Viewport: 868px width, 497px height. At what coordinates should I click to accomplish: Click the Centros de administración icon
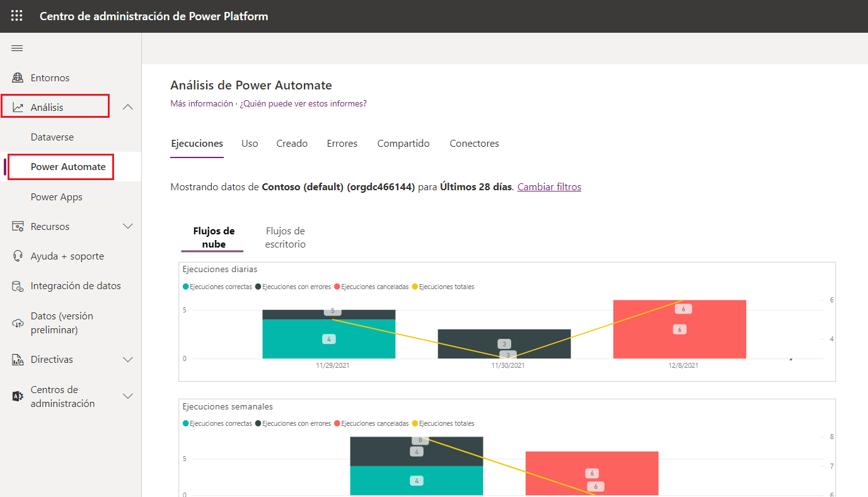pos(18,396)
